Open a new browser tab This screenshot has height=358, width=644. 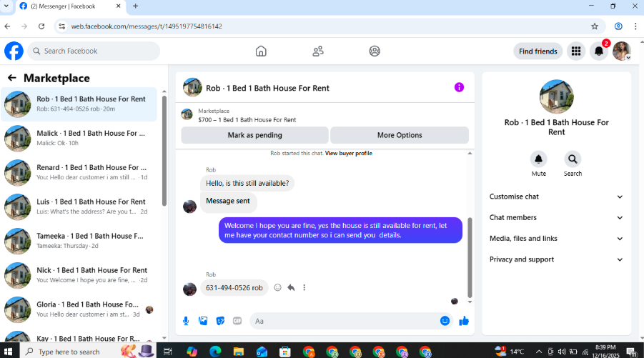click(x=136, y=6)
